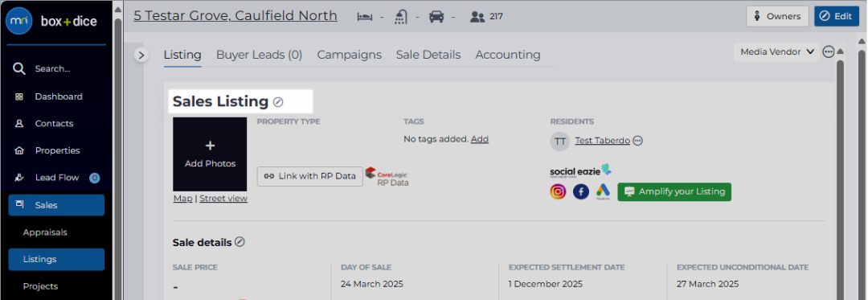Click the social eazie logo
This screenshot has height=300, width=868.
coord(581,171)
